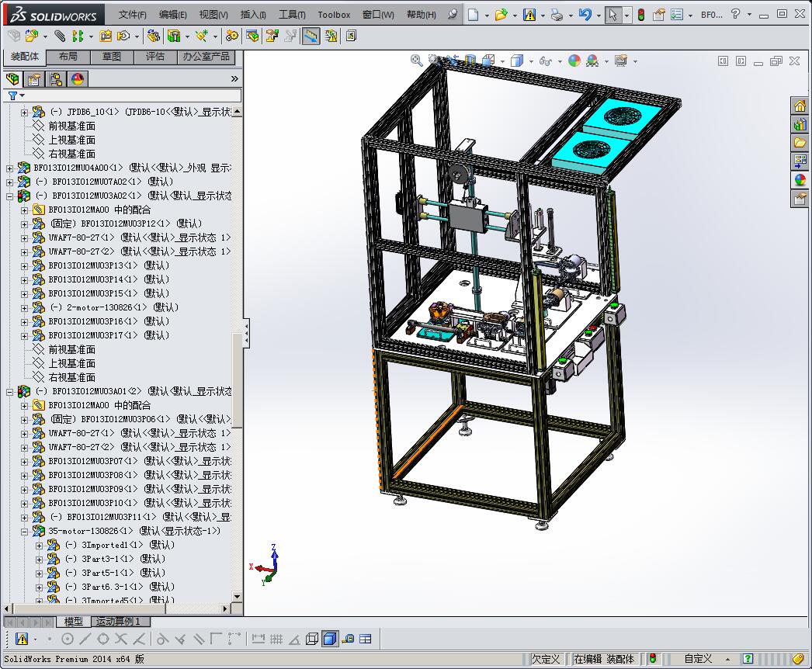Open SolidWorks Resources home icon in task pane
Screen dimensions: 812x669
point(800,106)
